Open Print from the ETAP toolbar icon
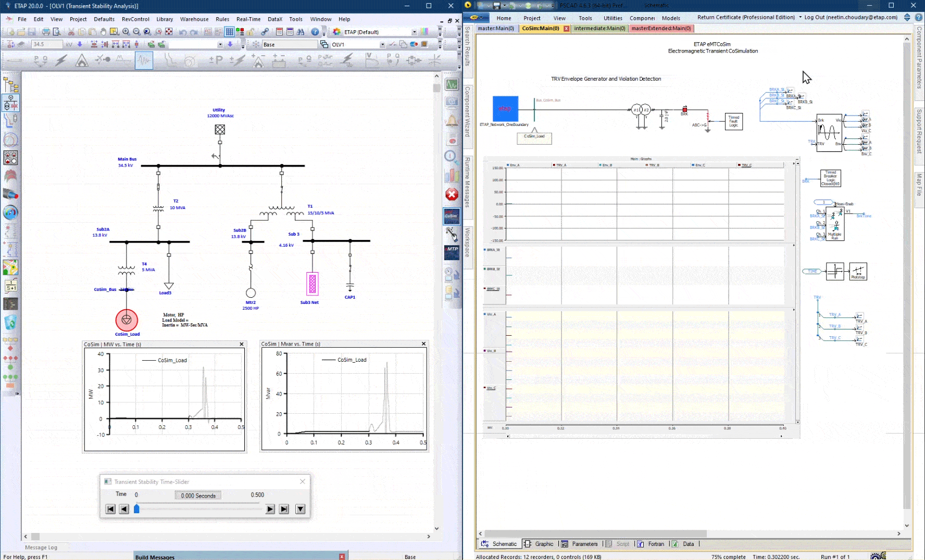The image size is (925, 560). coord(47,31)
